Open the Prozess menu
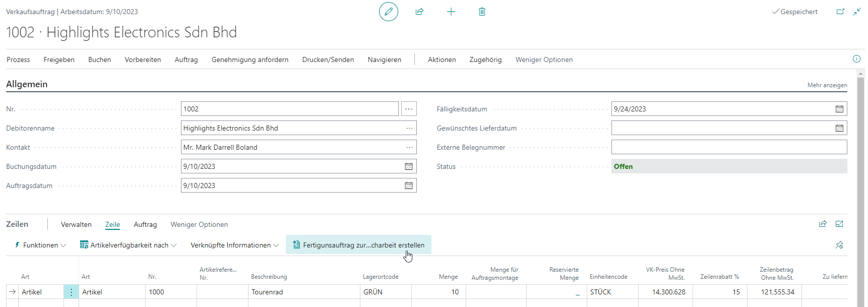This screenshot has height=307, width=868. click(18, 59)
